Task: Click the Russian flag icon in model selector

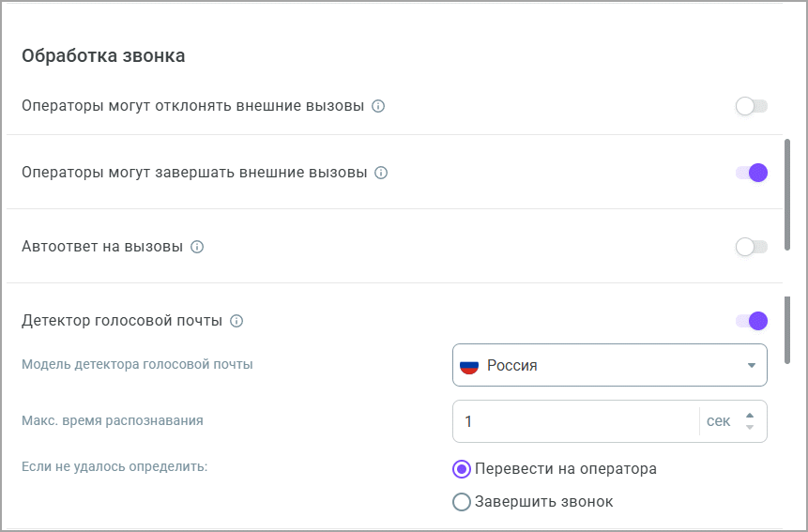Action: [x=469, y=366]
